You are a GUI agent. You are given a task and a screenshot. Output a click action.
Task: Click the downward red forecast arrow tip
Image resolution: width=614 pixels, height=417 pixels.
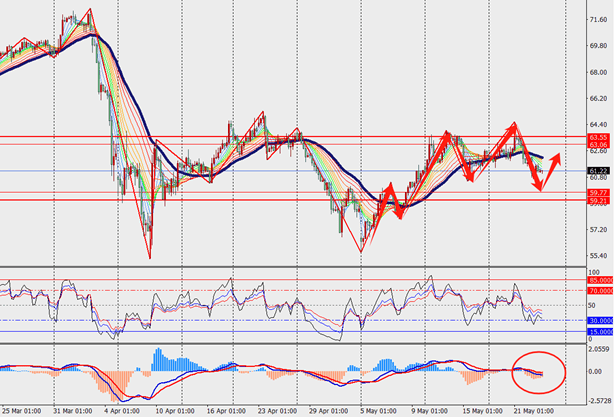542,181
